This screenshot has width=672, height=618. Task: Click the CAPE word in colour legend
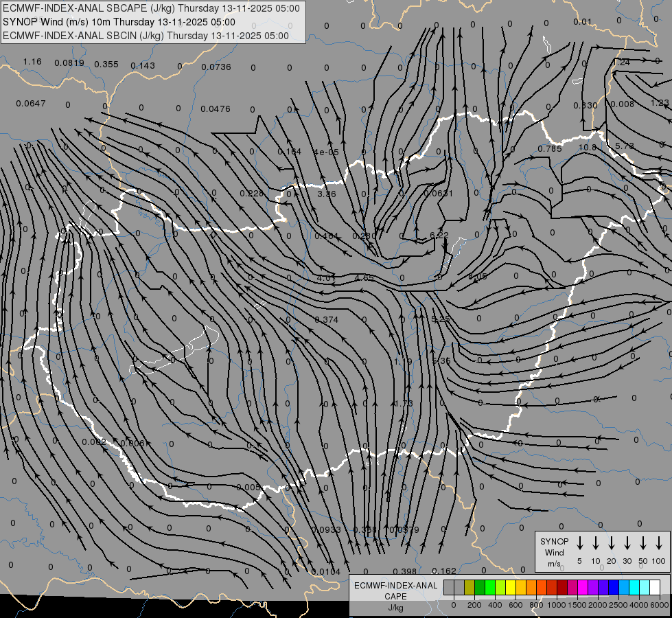(395, 597)
